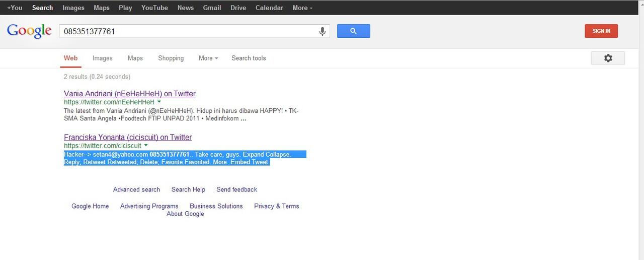Open Search in the top black bar
This screenshot has height=260, width=644.
42,8
